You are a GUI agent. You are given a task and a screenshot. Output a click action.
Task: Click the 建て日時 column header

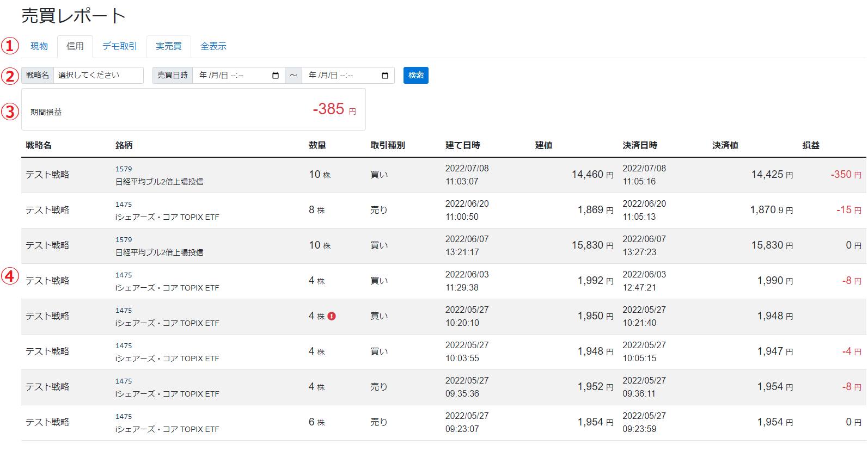point(463,145)
